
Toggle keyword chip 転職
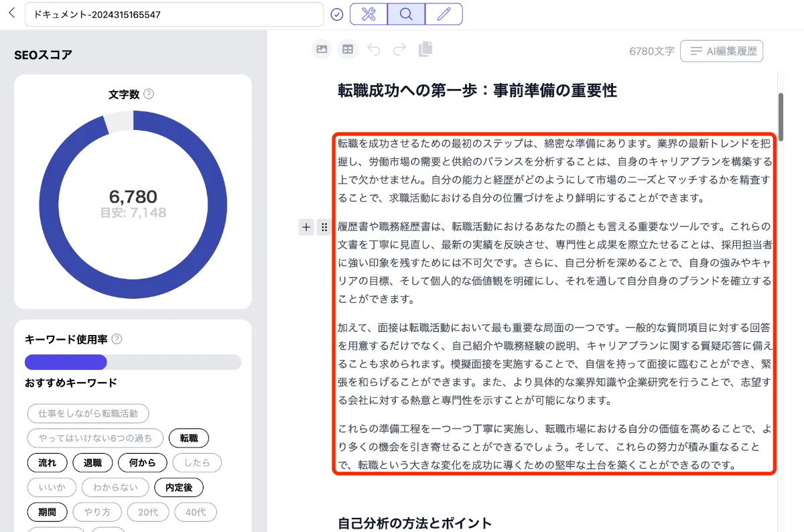pyautogui.click(x=189, y=438)
